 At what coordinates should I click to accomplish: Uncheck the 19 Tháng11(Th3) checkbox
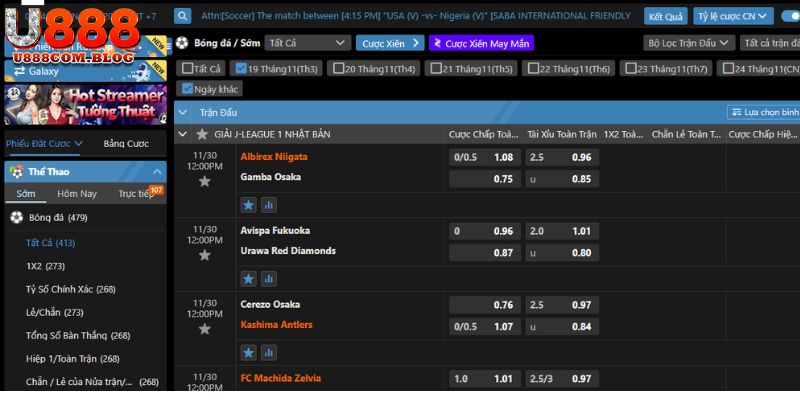[x=241, y=68]
